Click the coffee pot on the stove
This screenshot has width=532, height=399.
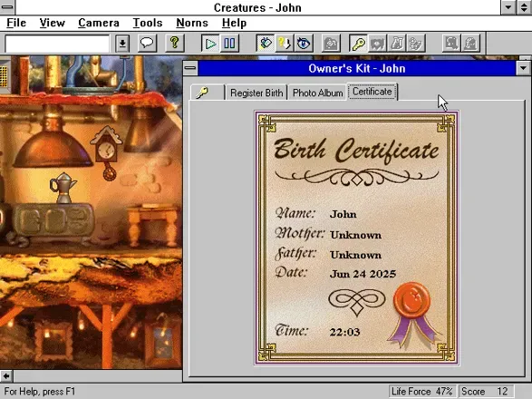(x=63, y=188)
